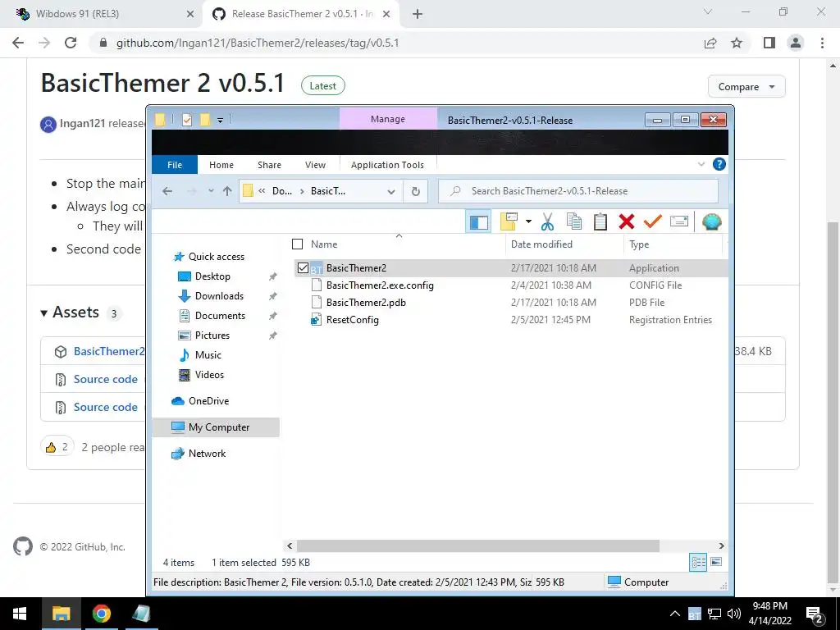
Task: Open Network in navigation pane
Action: point(207,453)
